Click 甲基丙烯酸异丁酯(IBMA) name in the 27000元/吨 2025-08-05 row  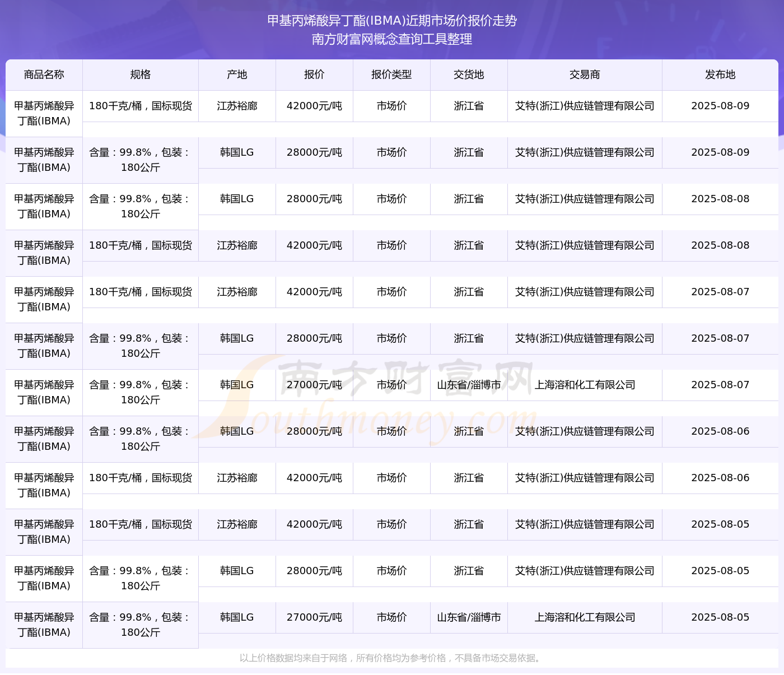click(44, 625)
